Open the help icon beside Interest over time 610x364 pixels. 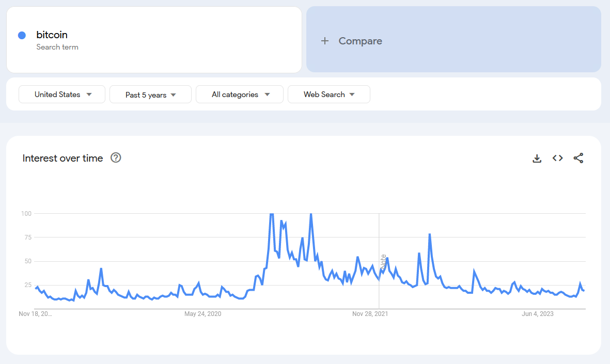tap(116, 157)
